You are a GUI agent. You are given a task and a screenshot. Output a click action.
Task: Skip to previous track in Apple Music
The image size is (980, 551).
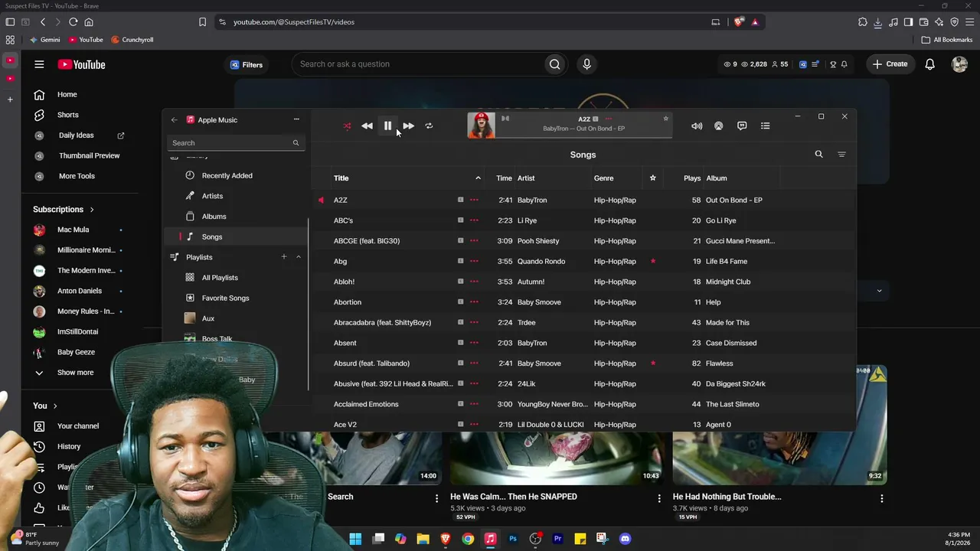367,126
